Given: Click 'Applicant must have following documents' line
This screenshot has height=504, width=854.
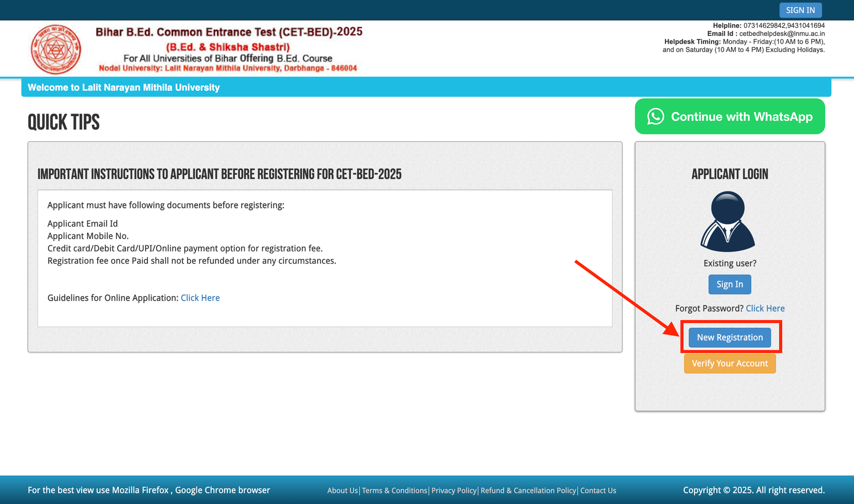Looking at the screenshot, I should coord(166,205).
